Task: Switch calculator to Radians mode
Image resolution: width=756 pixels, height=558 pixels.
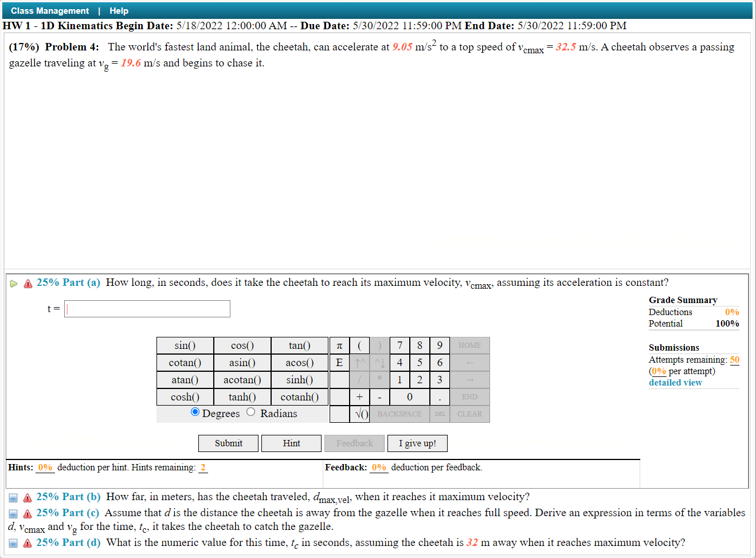Action: point(250,411)
